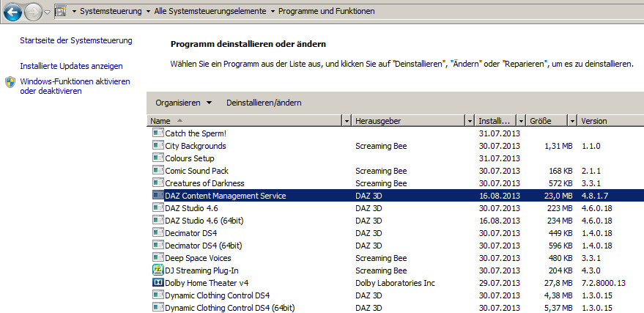Expand the Name column filter arrow

coord(347,120)
